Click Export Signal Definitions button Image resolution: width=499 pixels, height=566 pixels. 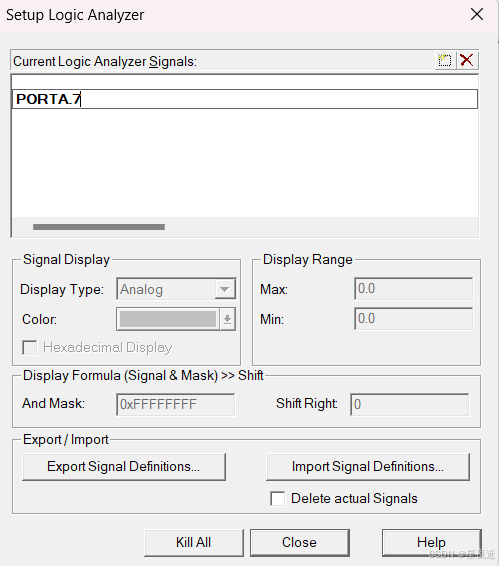124,467
